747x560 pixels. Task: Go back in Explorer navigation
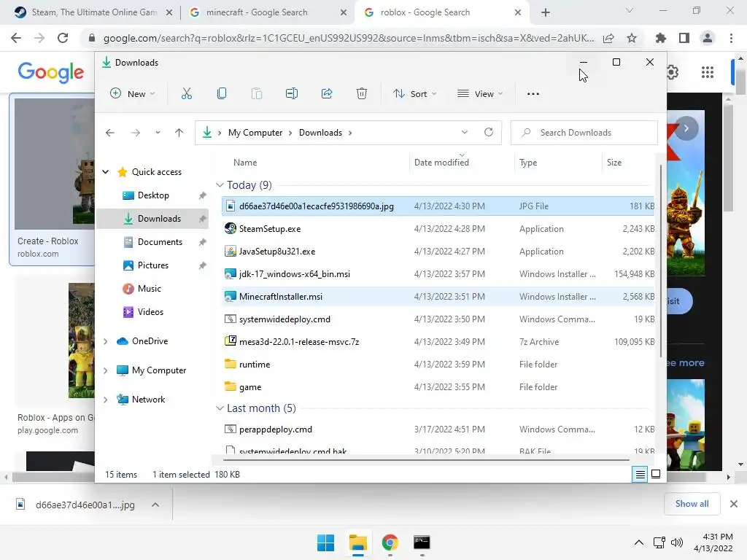click(110, 133)
